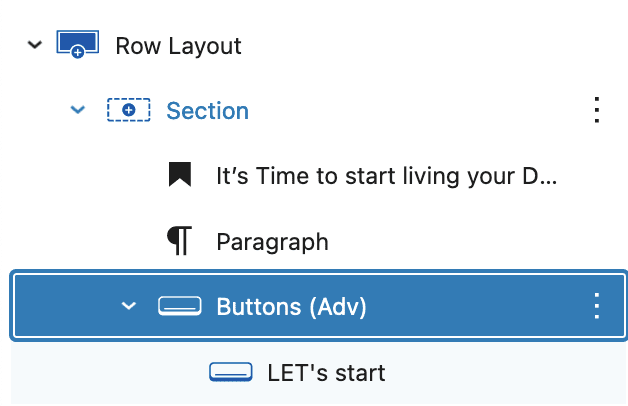Select the Section block label
This screenshot has height=406, width=628.
pos(207,111)
